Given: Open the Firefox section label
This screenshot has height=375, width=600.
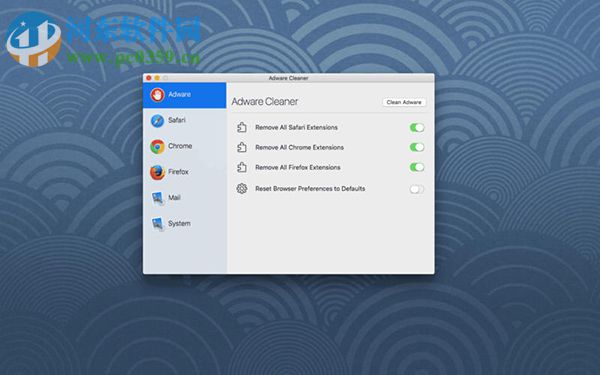Looking at the screenshot, I should coord(178,172).
